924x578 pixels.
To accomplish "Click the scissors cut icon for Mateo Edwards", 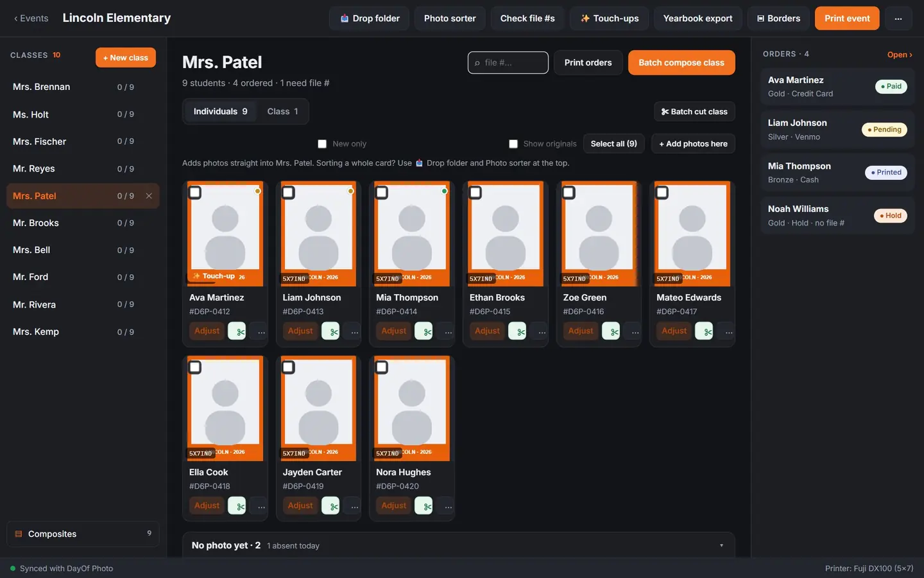I will pos(705,331).
